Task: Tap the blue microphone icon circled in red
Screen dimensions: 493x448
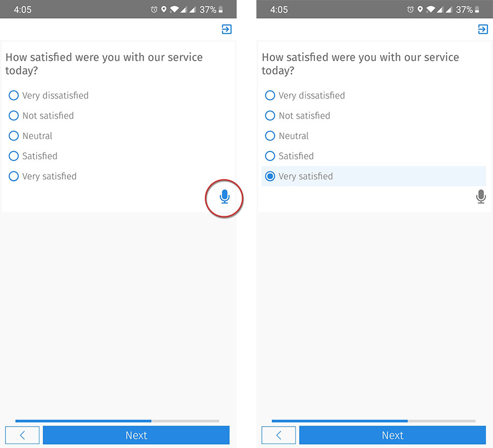Action: pyautogui.click(x=224, y=197)
